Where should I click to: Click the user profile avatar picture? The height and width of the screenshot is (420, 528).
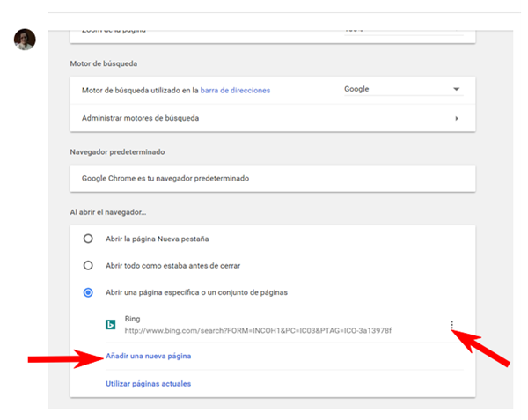[25, 40]
